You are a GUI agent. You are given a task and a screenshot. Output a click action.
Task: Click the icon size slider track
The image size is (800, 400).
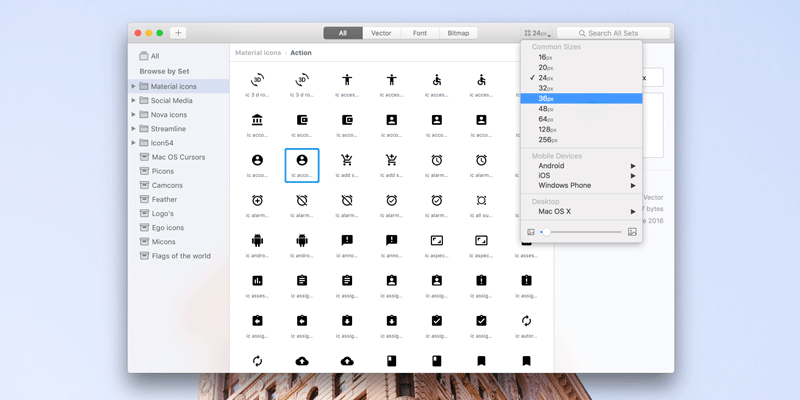[x=580, y=232]
